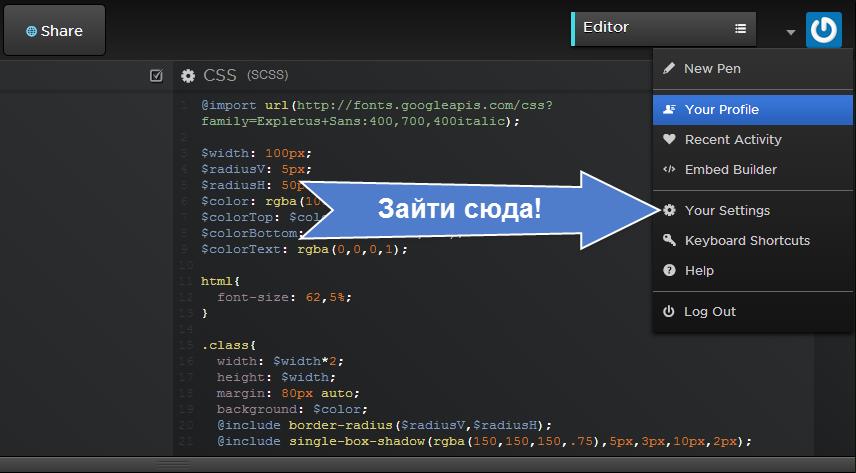The height and width of the screenshot is (473, 856).
Task: Click the CSS panel title text
Action: tap(220, 75)
